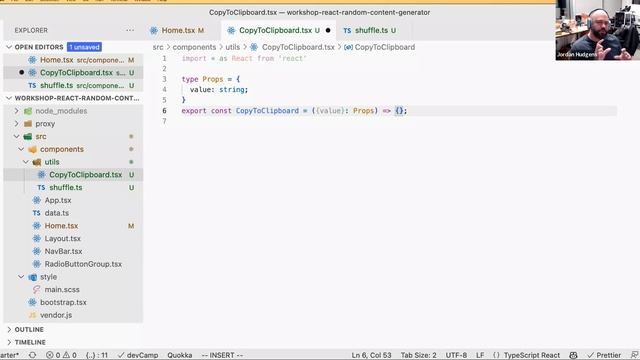Click the unsaved dot on CopyToClipboard.tsx tab
Viewport: 640px width, 360px height.
pyautogui.click(x=328, y=30)
